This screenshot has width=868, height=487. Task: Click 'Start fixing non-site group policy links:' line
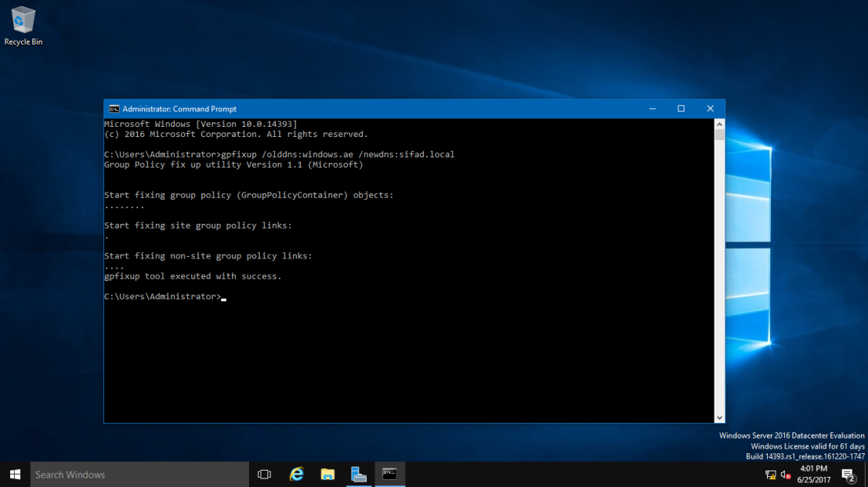(x=208, y=256)
